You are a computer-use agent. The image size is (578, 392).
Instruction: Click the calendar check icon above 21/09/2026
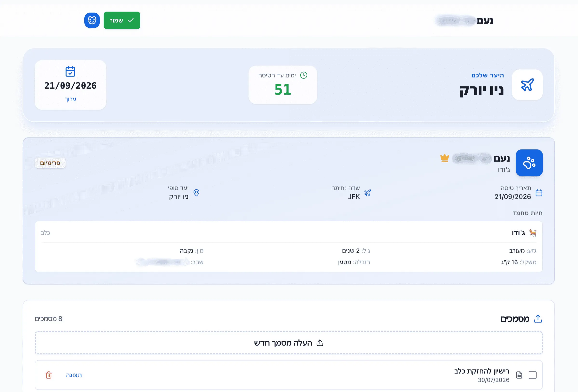tap(70, 72)
